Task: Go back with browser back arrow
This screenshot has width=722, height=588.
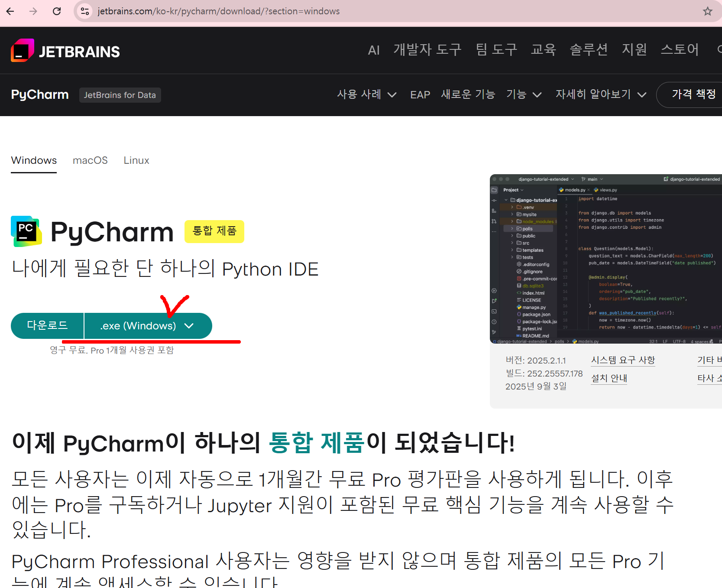Action: point(10,11)
